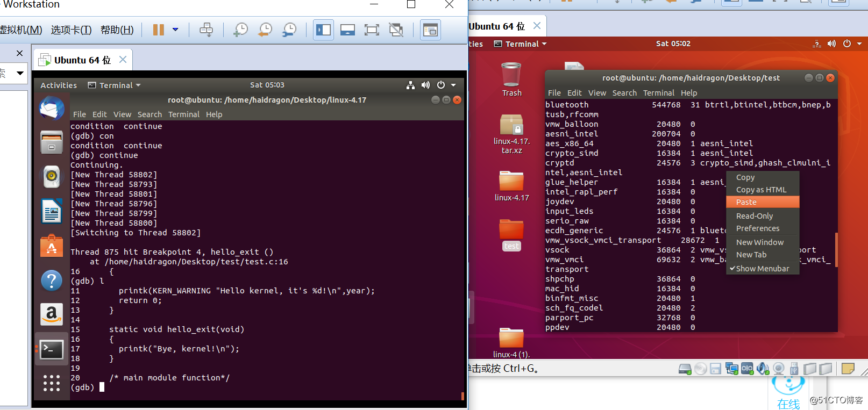Send Ctrl+Alt+Del to the guest icon

[x=206, y=30]
